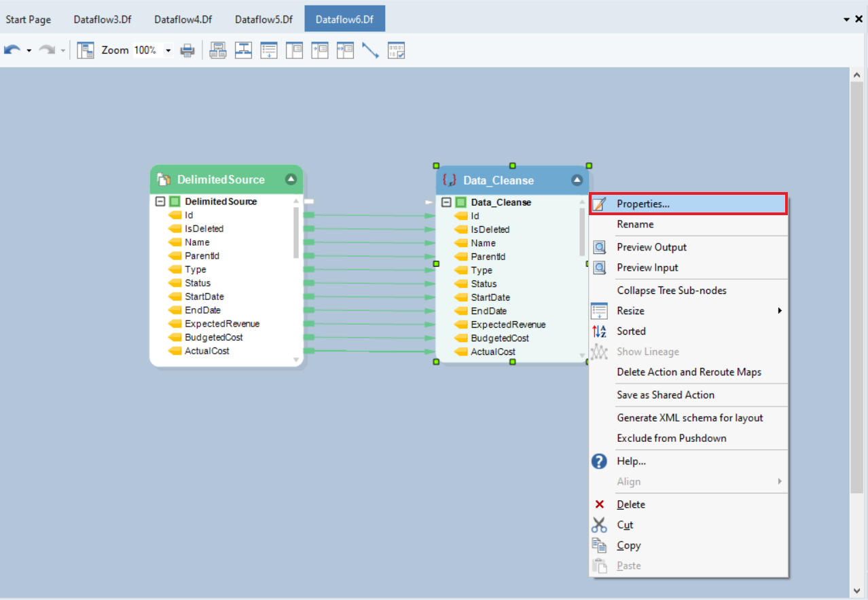Viewport: 868px width, 600px height.
Task: Open the Zoom percentage dropdown
Action: [168, 51]
